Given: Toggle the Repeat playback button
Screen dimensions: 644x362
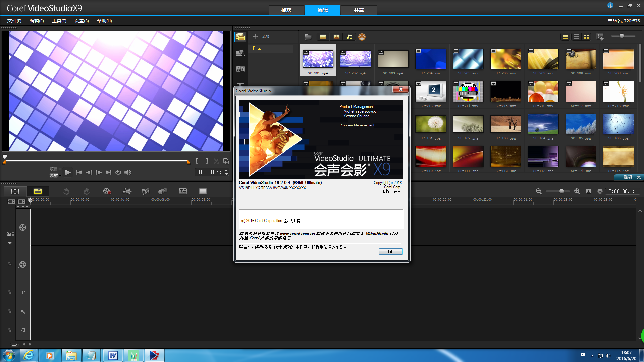Looking at the screenshot, I should (118, 172).
